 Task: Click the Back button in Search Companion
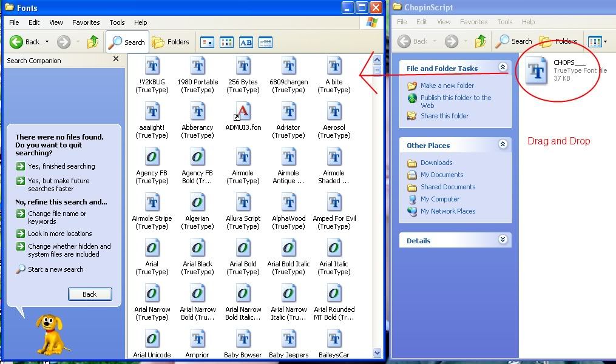pos(90,294)
